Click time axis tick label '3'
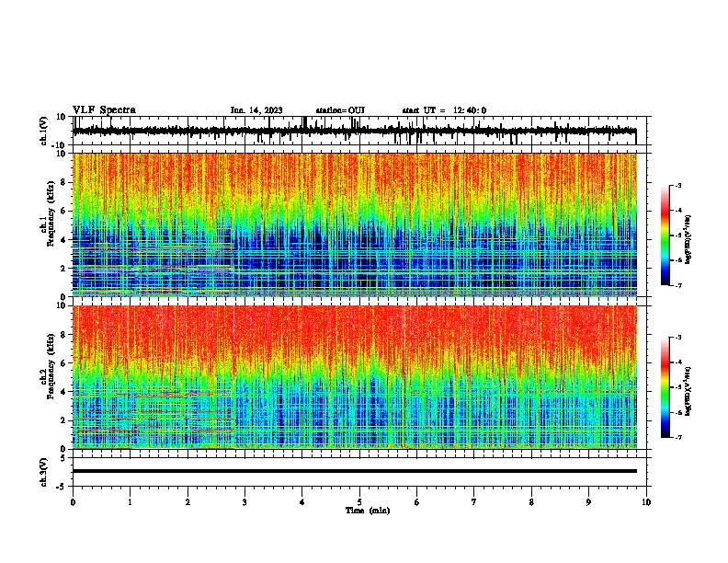Screen dimensions: 728x563 tap(245, 502)
